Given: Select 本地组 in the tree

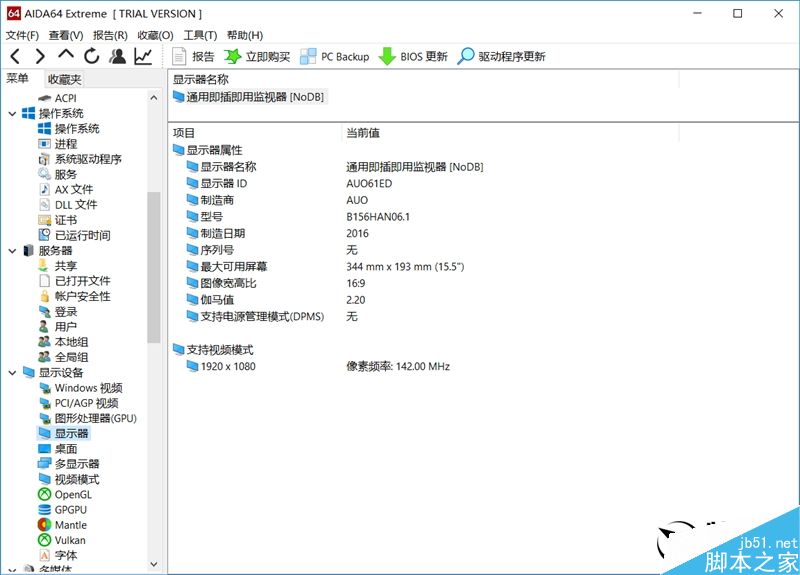Looking at the screenshot, I should (63, 342).
